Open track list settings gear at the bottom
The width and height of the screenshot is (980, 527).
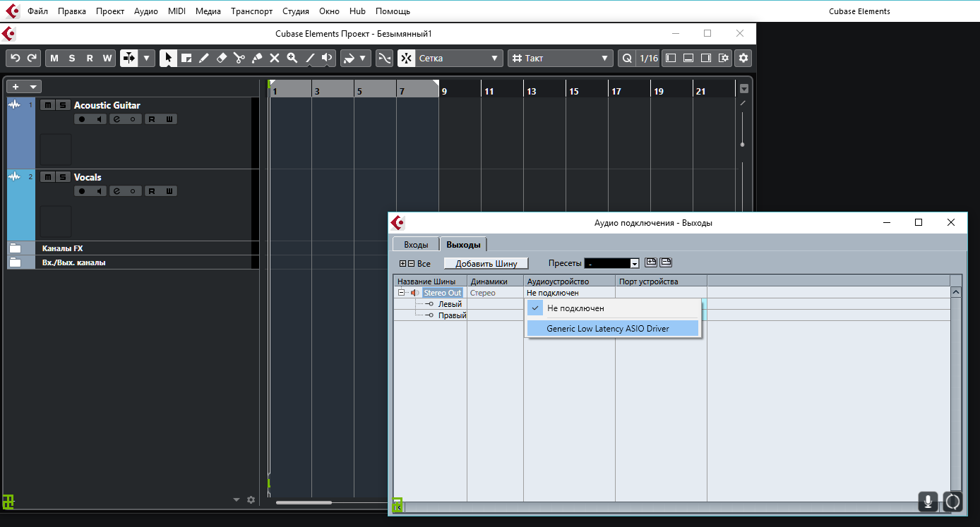251,499
